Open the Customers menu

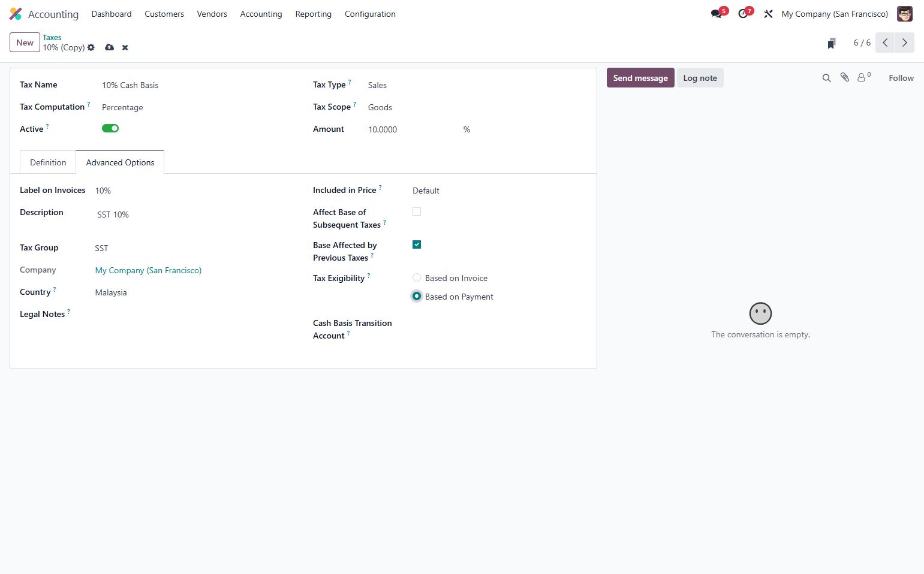(164, 14)
